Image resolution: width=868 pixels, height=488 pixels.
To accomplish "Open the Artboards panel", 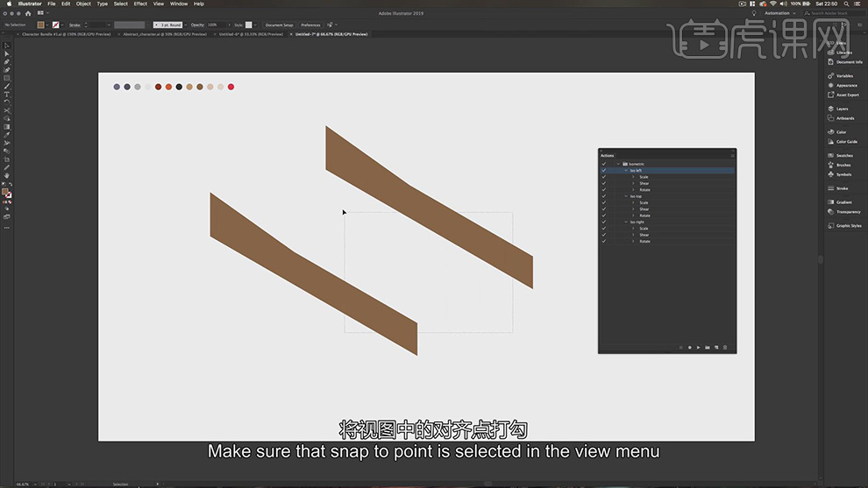I will point(841,118).
